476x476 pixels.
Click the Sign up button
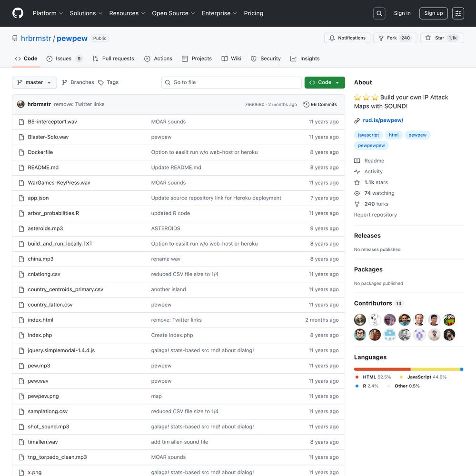click(433, 13)
